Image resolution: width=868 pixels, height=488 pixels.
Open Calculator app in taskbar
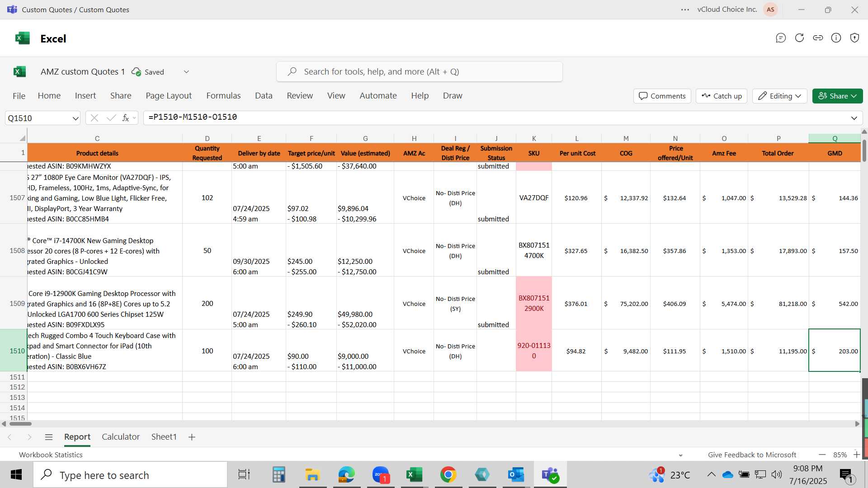pos(279,475)
